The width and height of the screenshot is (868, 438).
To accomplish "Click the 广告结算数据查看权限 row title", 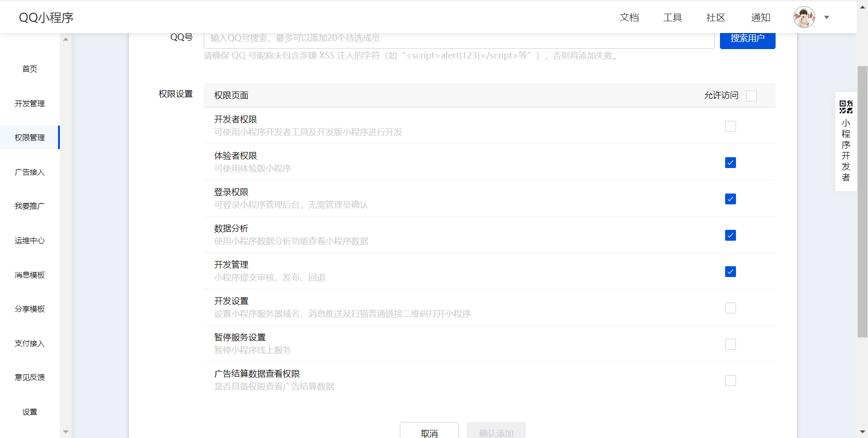I will click(x=257, y=374).
